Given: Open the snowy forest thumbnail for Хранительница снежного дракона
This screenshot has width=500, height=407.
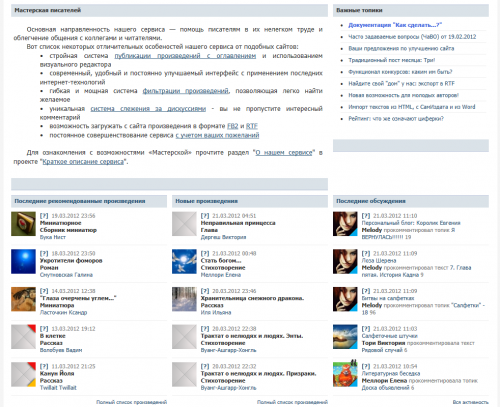Looking at the screenshot, I should click(184, 299).
